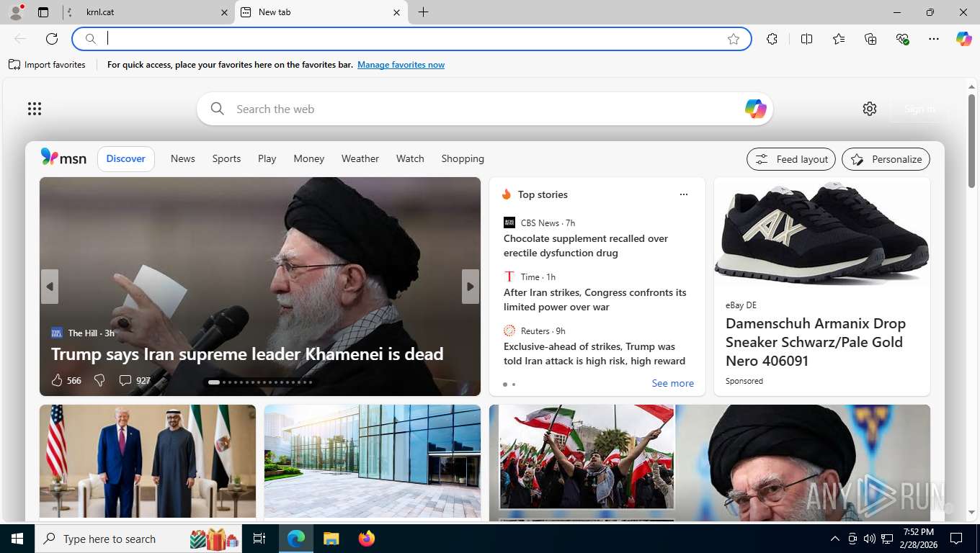Select the Discover tab
980x553 pixels.
pos(126,158)
